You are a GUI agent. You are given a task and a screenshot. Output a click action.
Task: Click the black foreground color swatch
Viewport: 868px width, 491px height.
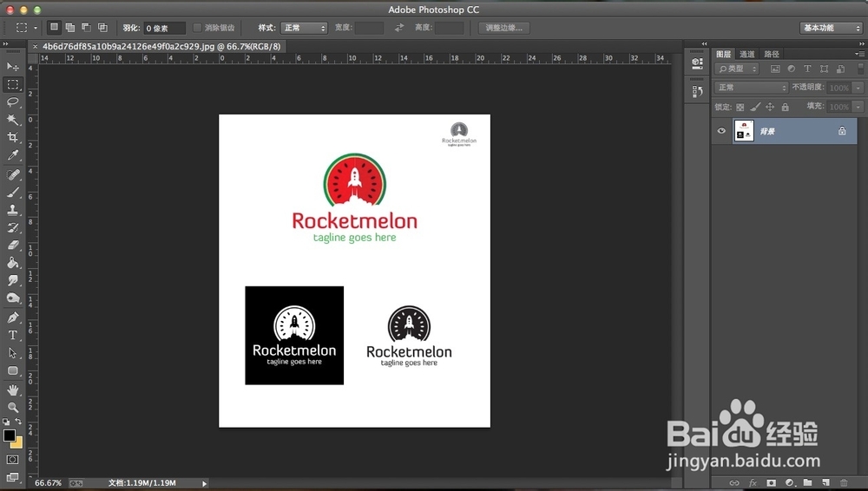click(x=9, y=435)
